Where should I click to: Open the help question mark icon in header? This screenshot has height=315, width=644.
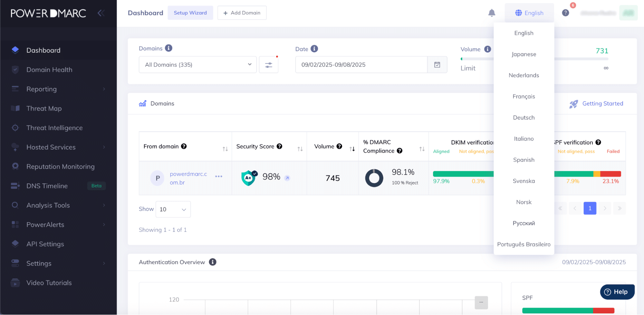pos(565,13)
